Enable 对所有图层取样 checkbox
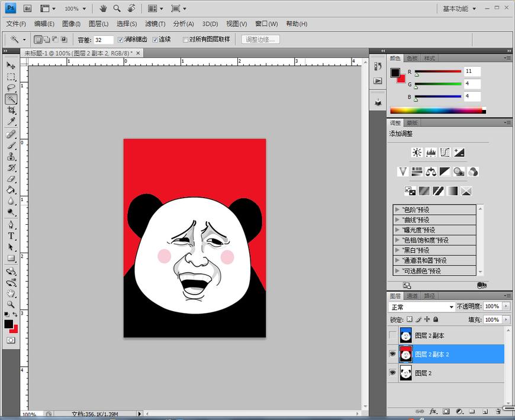 pyautogui.click(x=185, y=40)
